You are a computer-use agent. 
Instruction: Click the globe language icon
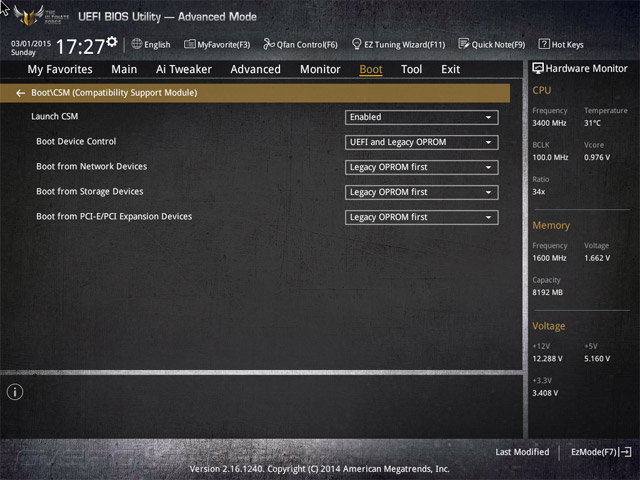point(137,44)
